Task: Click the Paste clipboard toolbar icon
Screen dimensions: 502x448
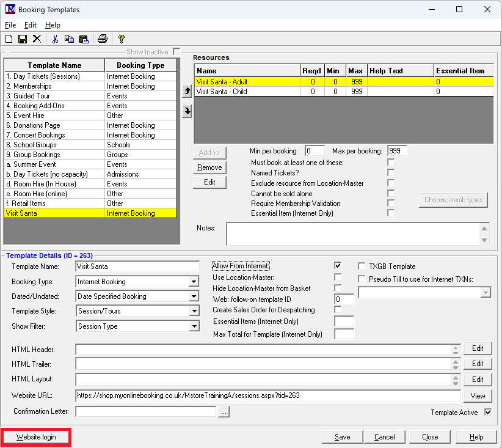Action: click(84, 39)
